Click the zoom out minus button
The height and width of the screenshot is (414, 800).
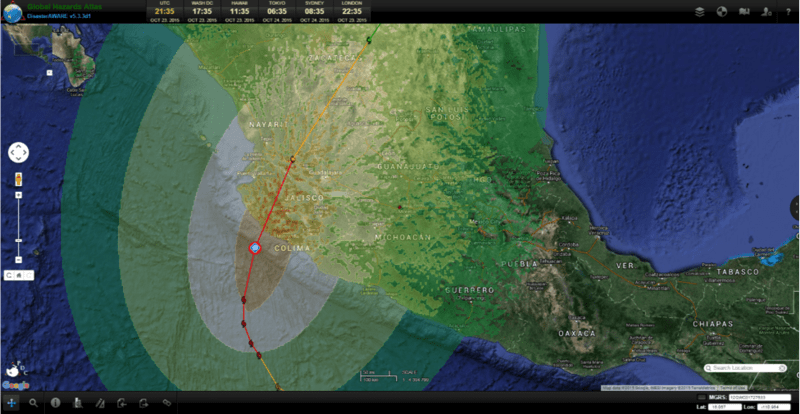pyautogui.click(x=18, y=261)
